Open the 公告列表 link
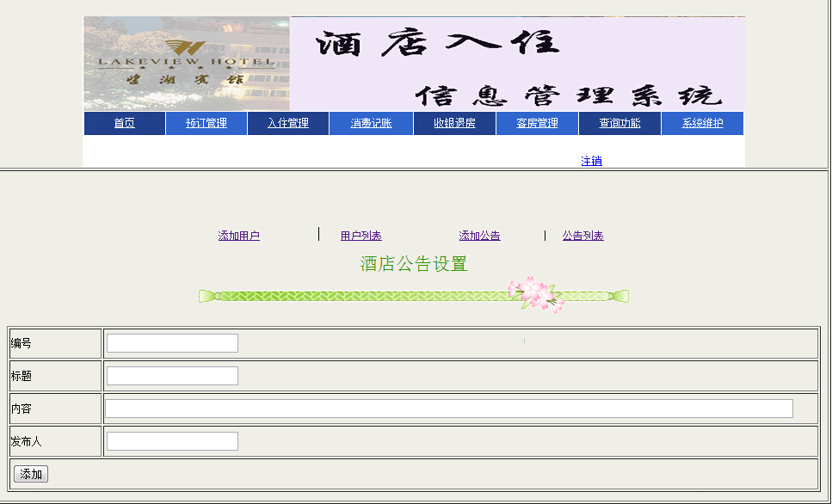This screenshot has height=504, width=832. tap(583, 236)
